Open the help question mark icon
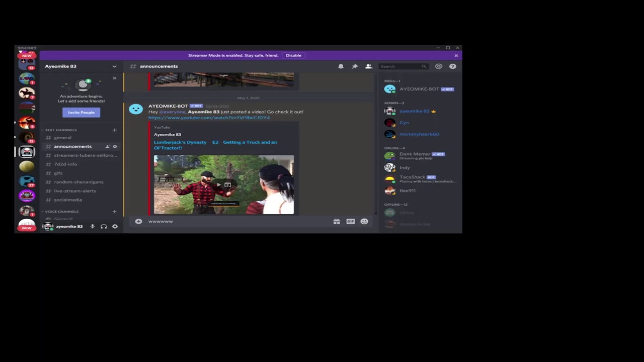644x362 pixels. pyautogui.click(x=452, y=66)
